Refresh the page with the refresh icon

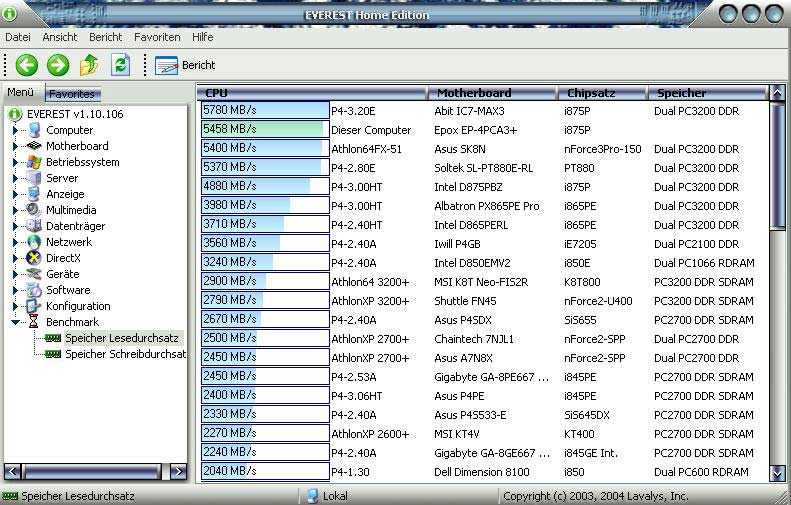(121, 65)
